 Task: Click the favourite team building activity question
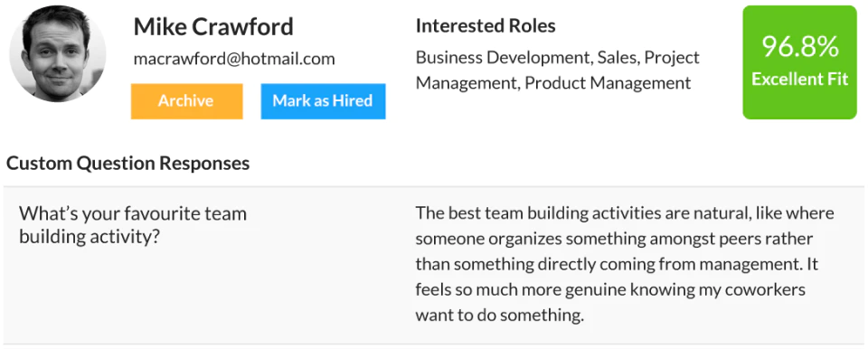click(x=133, y=225)
